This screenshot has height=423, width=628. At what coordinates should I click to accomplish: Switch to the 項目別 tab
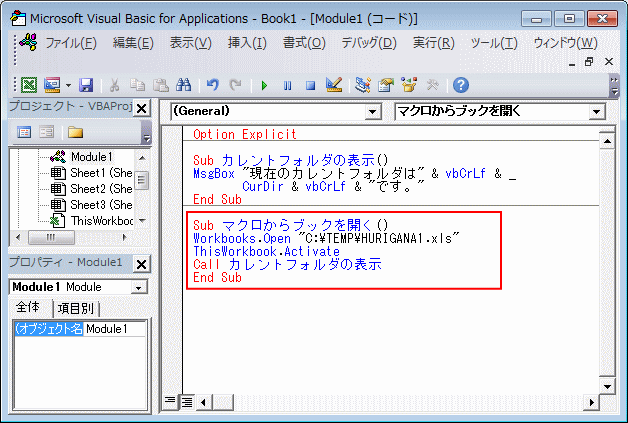click(x=76, y=308)
